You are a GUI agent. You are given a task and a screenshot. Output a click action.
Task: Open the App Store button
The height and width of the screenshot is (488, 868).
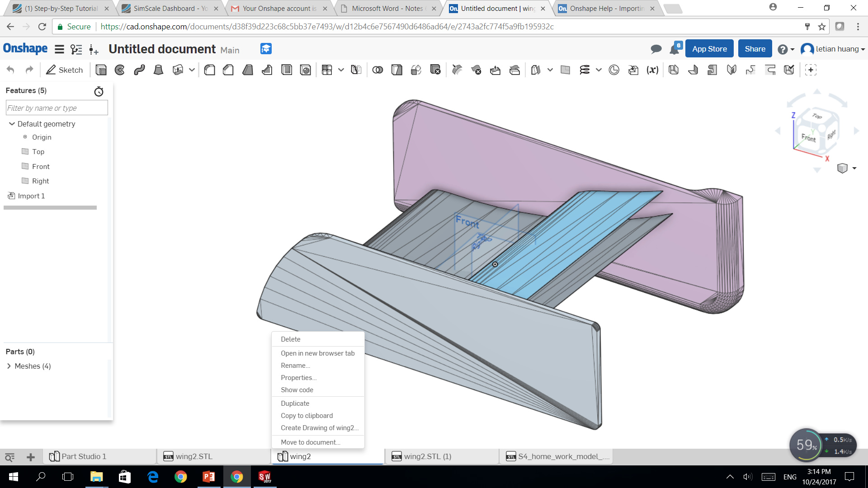(x=709, y=49)
